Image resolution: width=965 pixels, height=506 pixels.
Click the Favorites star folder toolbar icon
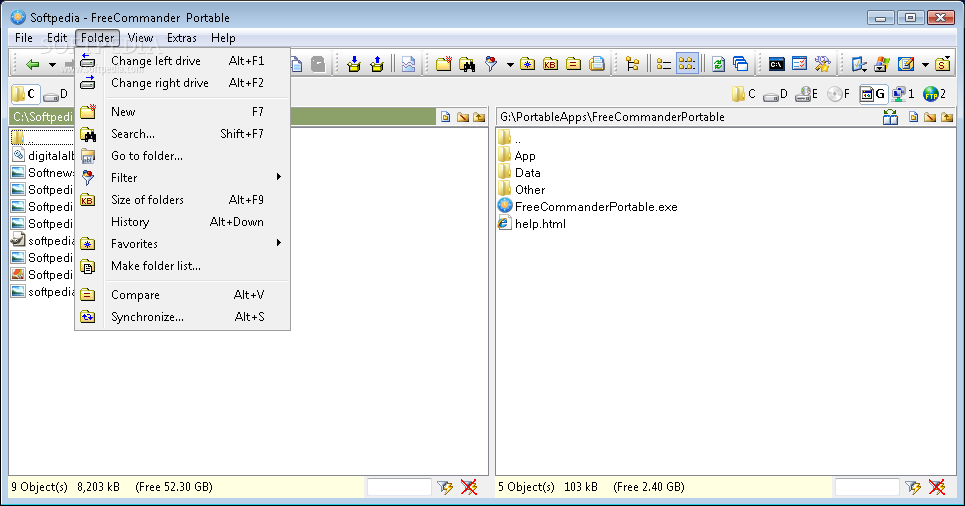(x=527, y=64)
